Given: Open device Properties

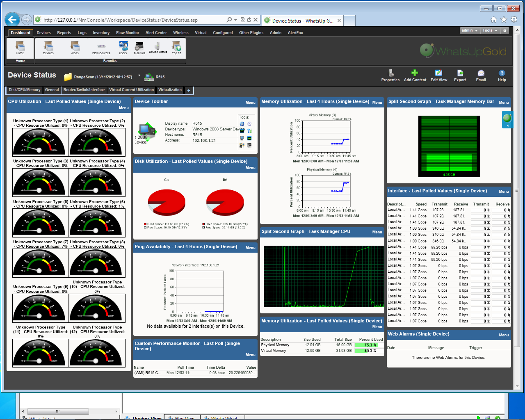Looking at the screenshot, I should (390, 75).
